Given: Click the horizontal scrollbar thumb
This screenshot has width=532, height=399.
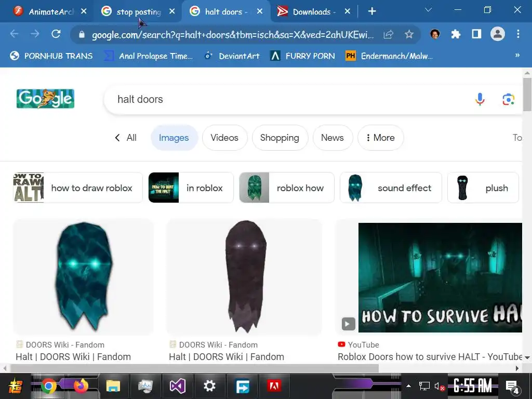Looking at the screenshot, I should tap(194, 368).
